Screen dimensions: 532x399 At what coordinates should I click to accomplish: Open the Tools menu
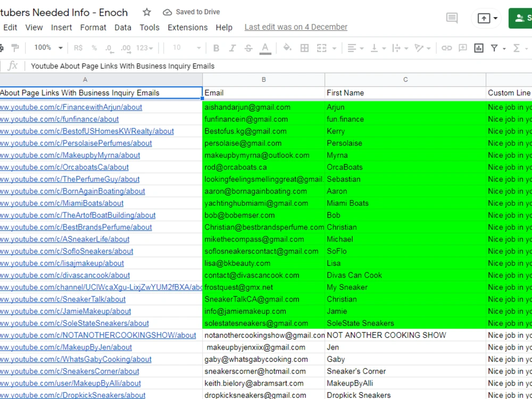click(x=149, y=28)
